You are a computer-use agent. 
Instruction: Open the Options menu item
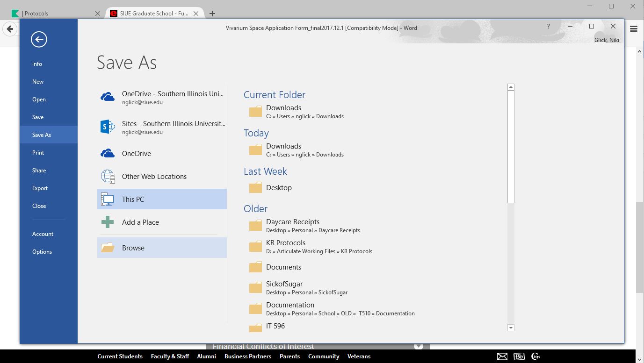click(x=42, y=252)
